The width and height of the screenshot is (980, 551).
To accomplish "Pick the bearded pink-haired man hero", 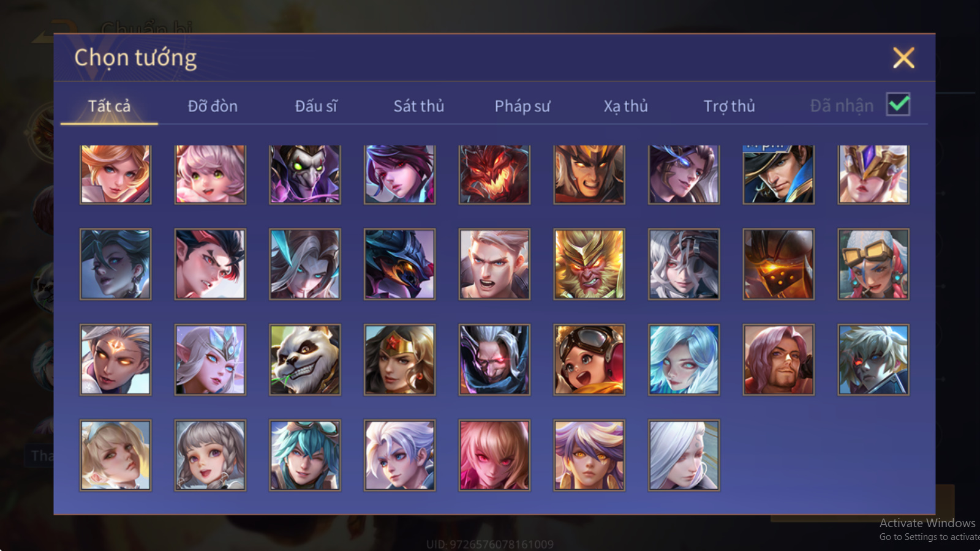I will 778,359.
